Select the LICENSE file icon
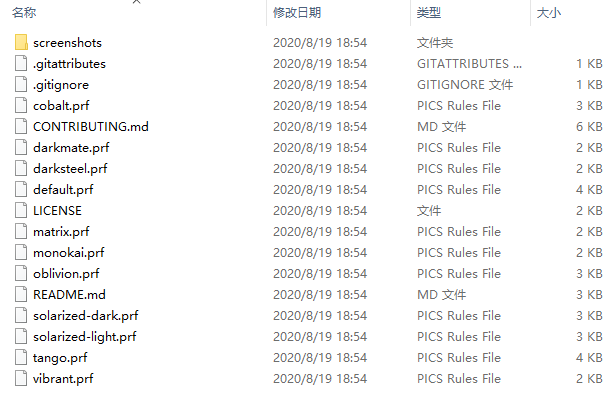 (x=21, y=210)
